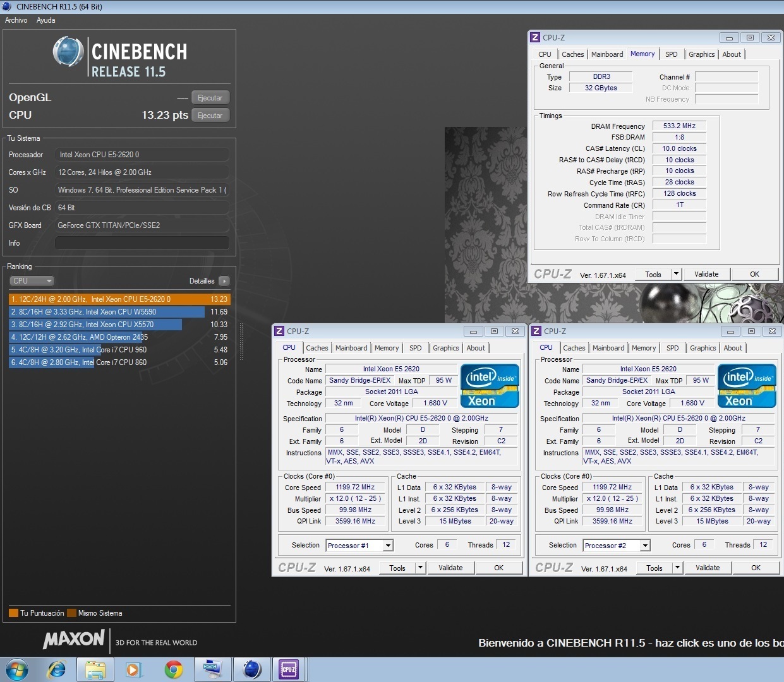Screen dimensions: 784x682
Task: Select Memory tab in Processor #2 window
Action: [644, 348]
